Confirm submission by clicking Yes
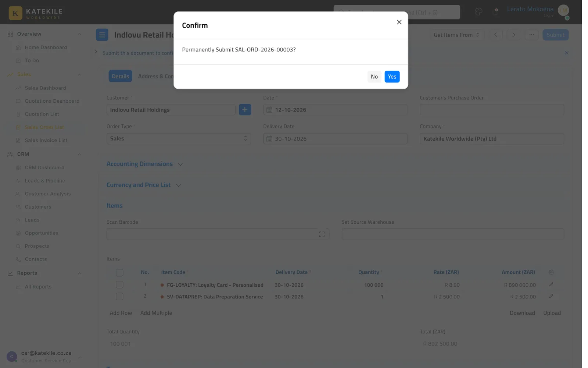Screen dimensions: 588x368 click(x=392, y=77)
